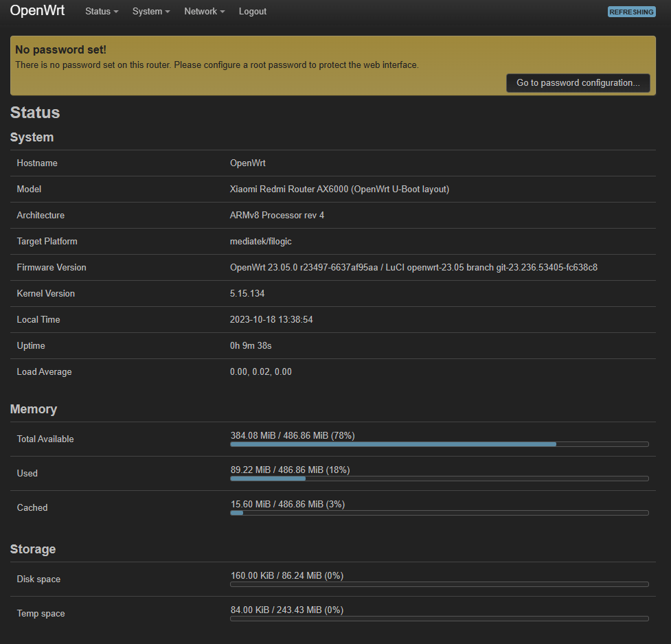Click the No password set! warning heading
Image resolution: width=671 pixels, height=644 pixels.
[60, 50]
